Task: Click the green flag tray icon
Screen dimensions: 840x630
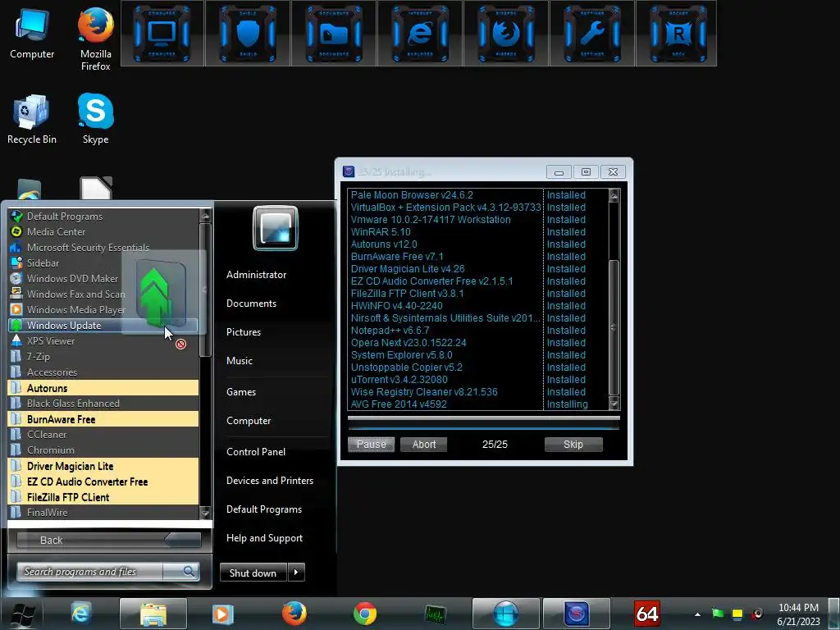Action: tap(717, 614)
